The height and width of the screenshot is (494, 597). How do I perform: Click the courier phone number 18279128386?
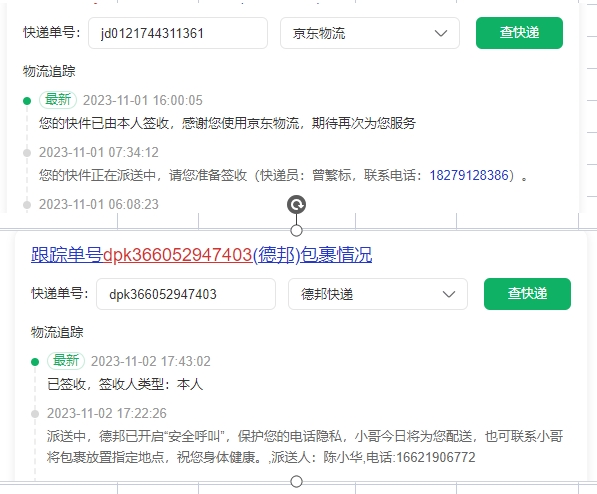[469, 175]
